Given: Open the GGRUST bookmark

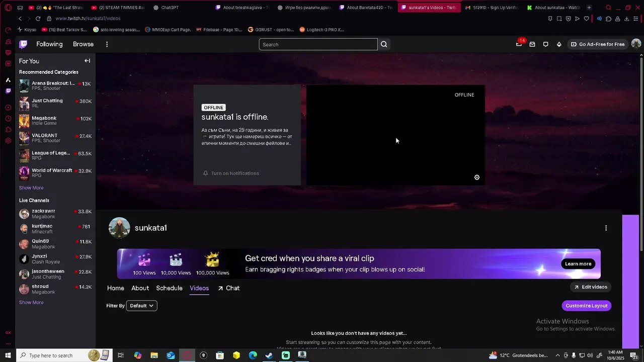Looking at the screenshot, I should point(271,30).
